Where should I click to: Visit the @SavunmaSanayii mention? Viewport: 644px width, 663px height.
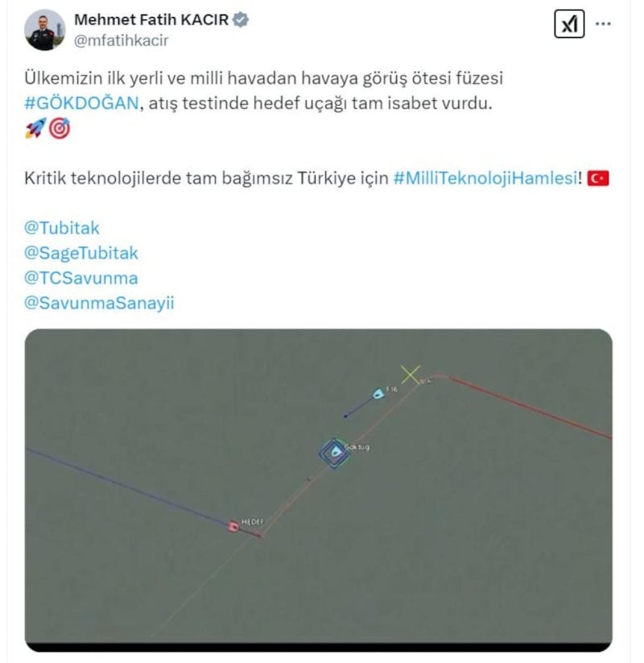(99, 303)
